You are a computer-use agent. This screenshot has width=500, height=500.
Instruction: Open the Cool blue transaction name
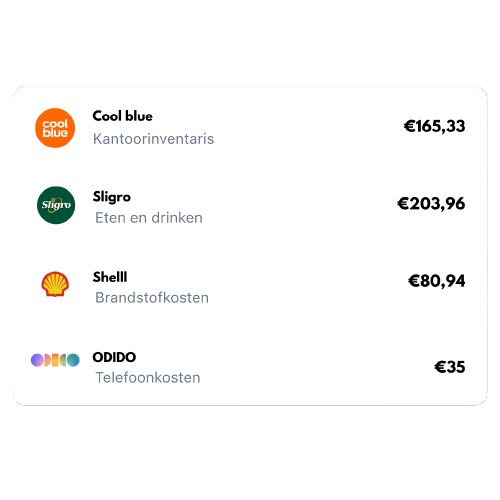point(122,116)
